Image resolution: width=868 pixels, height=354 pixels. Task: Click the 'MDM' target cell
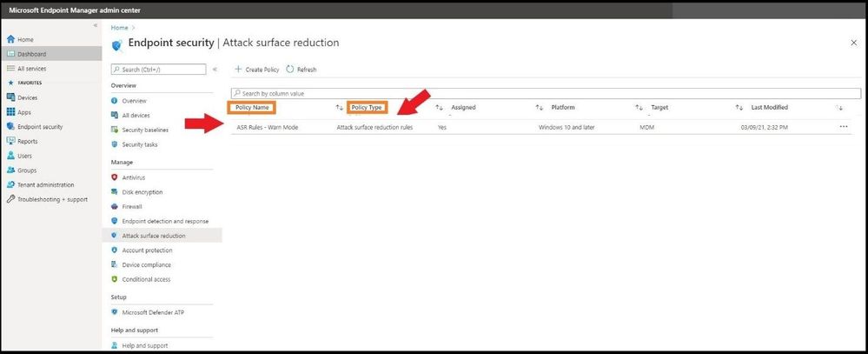[x=646, y=127]
